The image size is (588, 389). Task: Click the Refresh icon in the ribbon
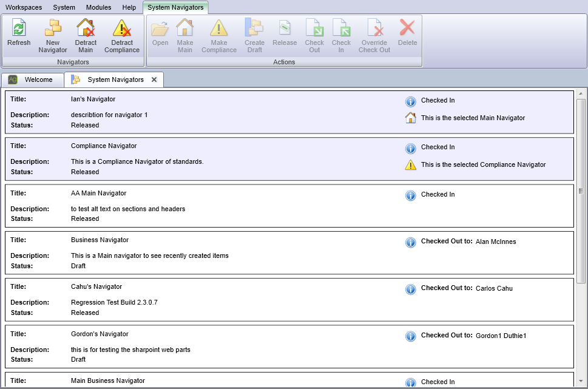(18, 29)
